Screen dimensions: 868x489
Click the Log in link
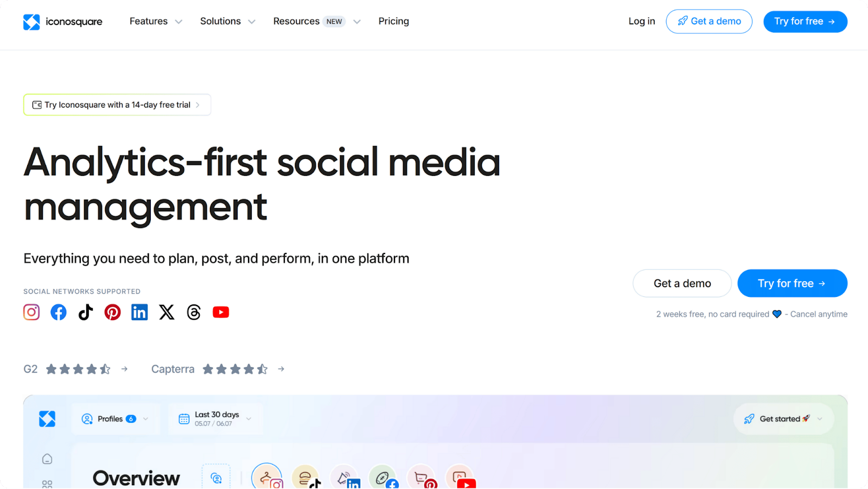(x=641, y=21)
